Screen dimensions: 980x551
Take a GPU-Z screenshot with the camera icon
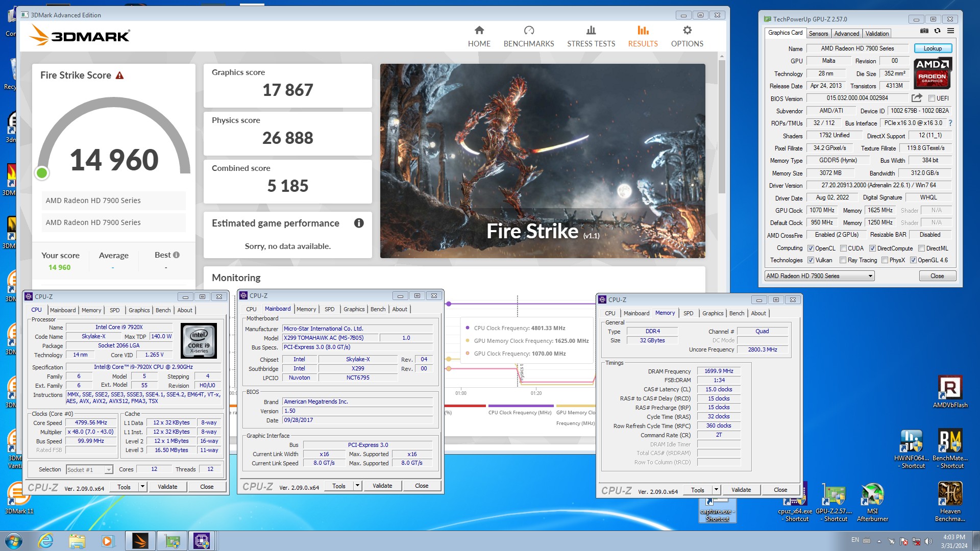point(924,31)
